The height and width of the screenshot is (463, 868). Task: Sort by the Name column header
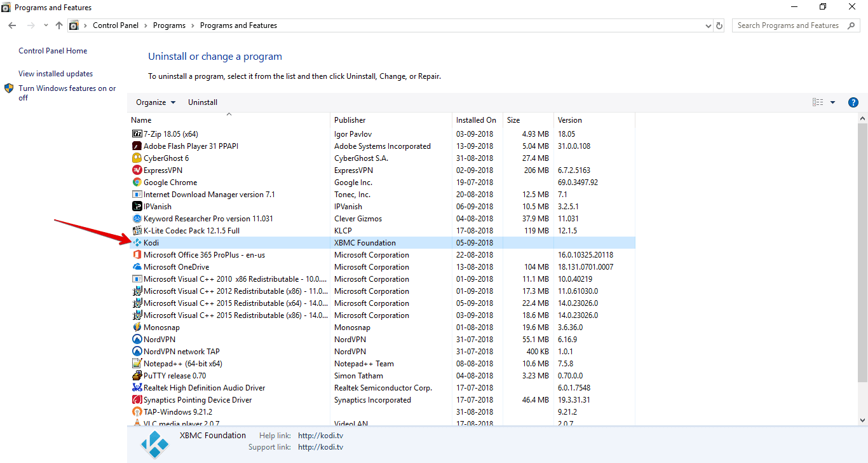coord(229,120)
